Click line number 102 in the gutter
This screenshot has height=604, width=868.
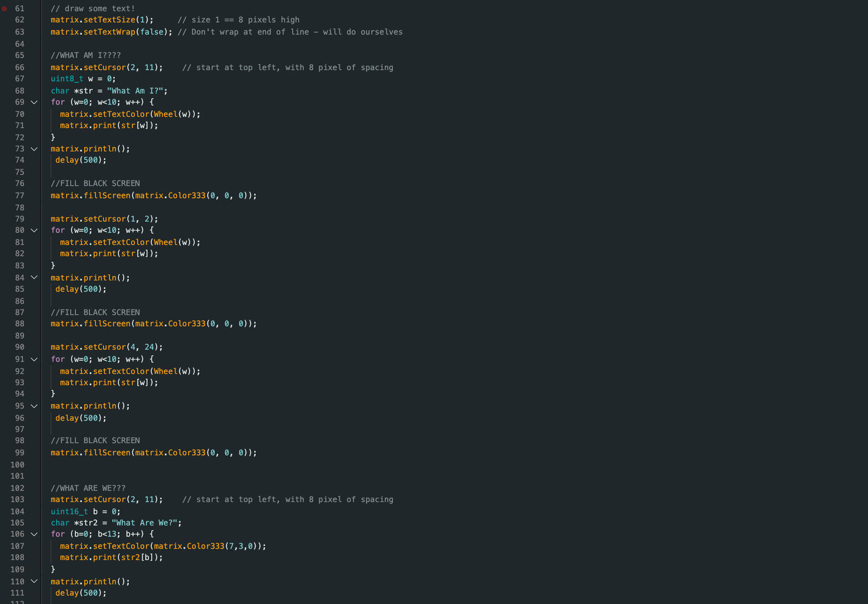click(x=18, y=488)
